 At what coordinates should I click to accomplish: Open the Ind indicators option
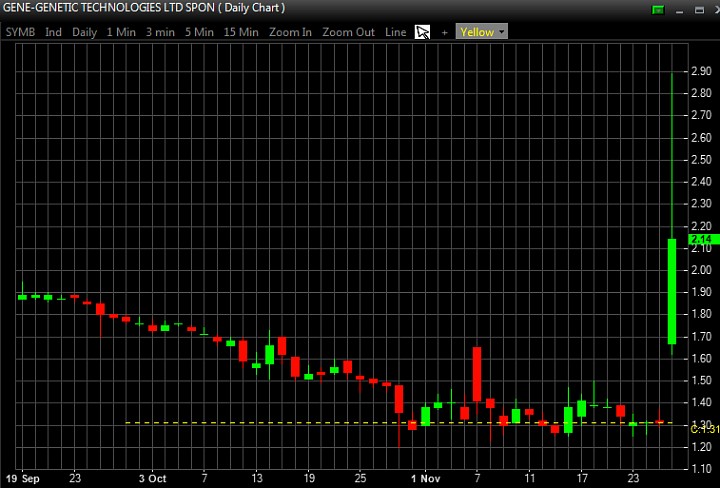click(53, 32)
